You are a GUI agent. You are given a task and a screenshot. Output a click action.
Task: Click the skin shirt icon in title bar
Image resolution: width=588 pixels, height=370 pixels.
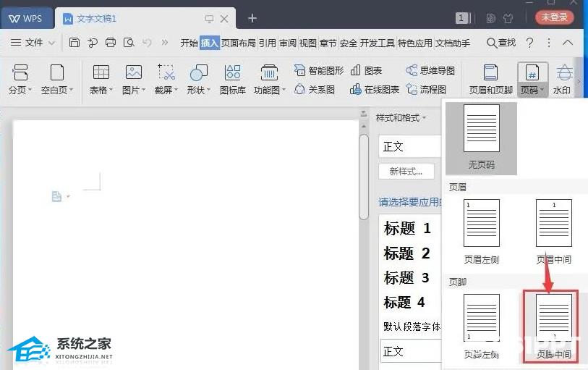coord(508,18)
